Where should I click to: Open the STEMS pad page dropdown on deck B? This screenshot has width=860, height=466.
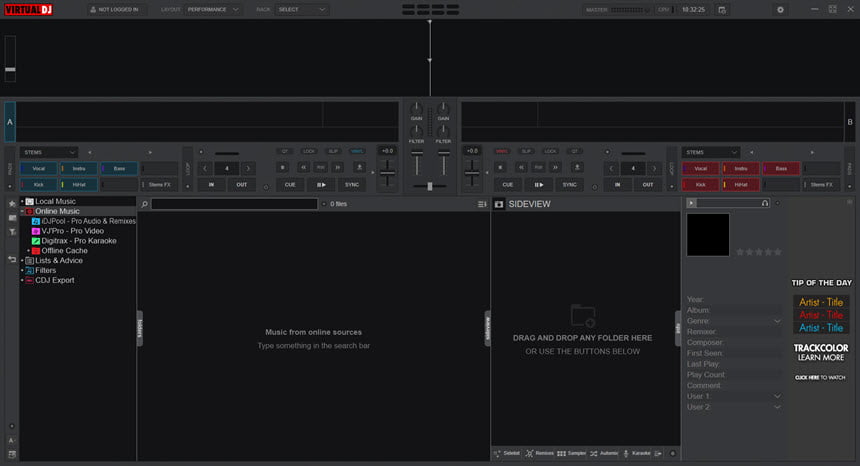pyautogui.click(x=711, y=152)
